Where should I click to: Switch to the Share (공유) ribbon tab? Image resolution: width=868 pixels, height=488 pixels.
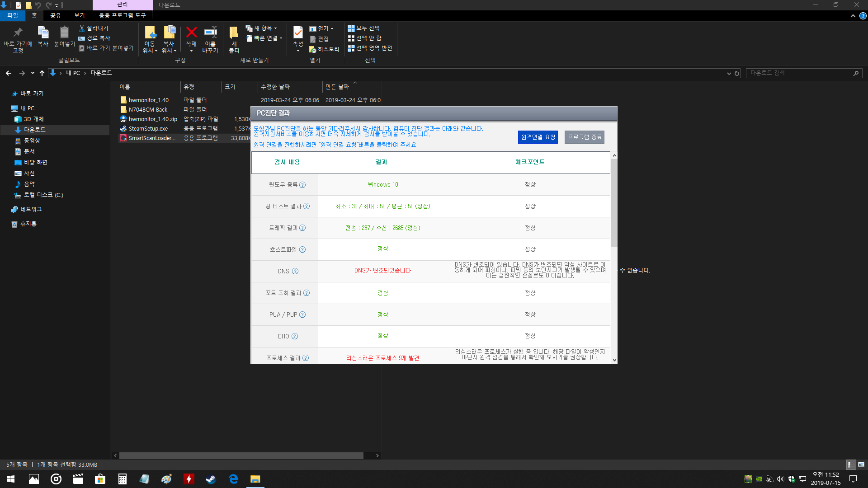(56, 15)
